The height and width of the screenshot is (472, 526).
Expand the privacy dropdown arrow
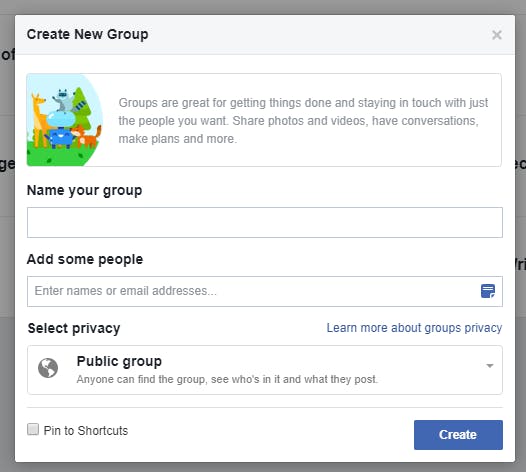489,366
